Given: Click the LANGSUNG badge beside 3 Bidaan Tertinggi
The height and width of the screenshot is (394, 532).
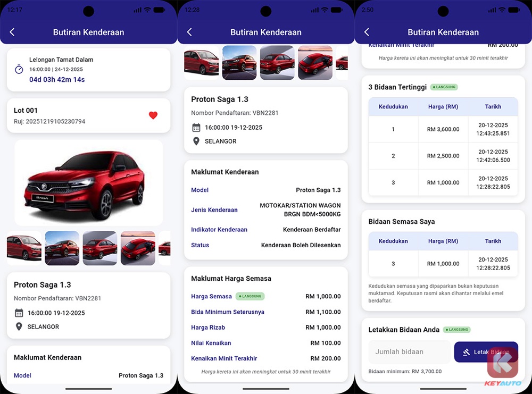Looking at the screenshot, I should click(444, 87).
